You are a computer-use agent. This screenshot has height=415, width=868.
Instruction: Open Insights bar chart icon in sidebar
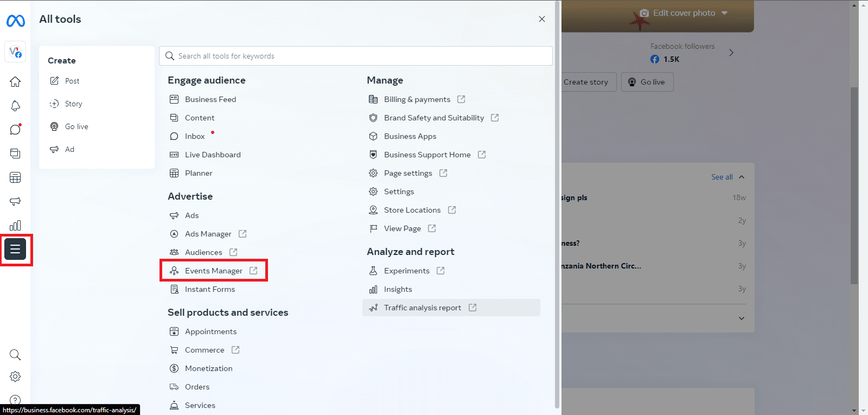15,225
